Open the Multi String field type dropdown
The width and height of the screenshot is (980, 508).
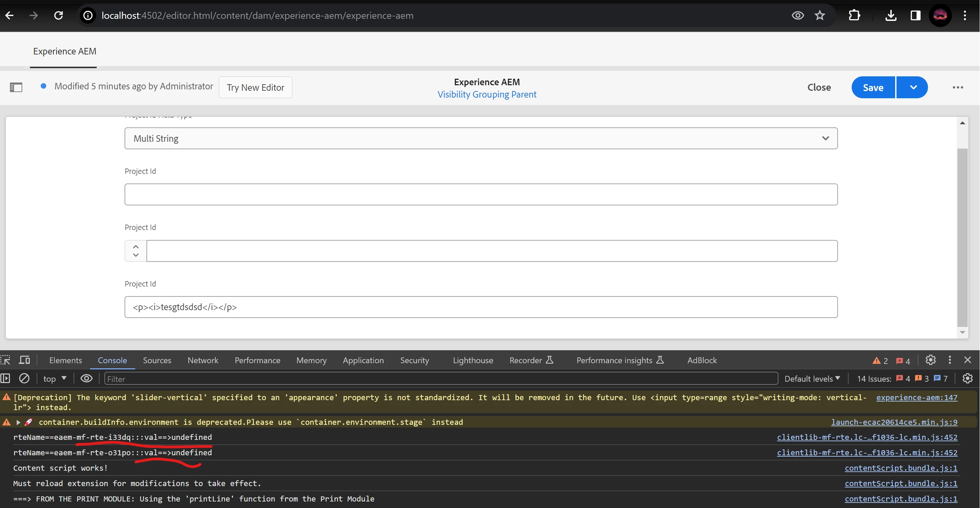(x=481, y=139)
